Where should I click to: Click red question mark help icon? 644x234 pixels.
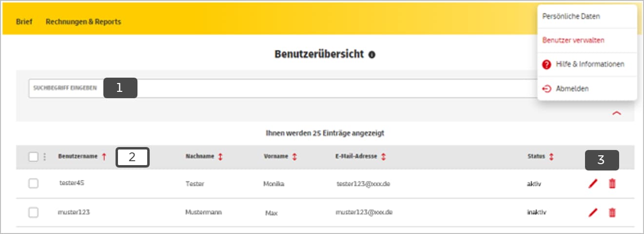546,64
